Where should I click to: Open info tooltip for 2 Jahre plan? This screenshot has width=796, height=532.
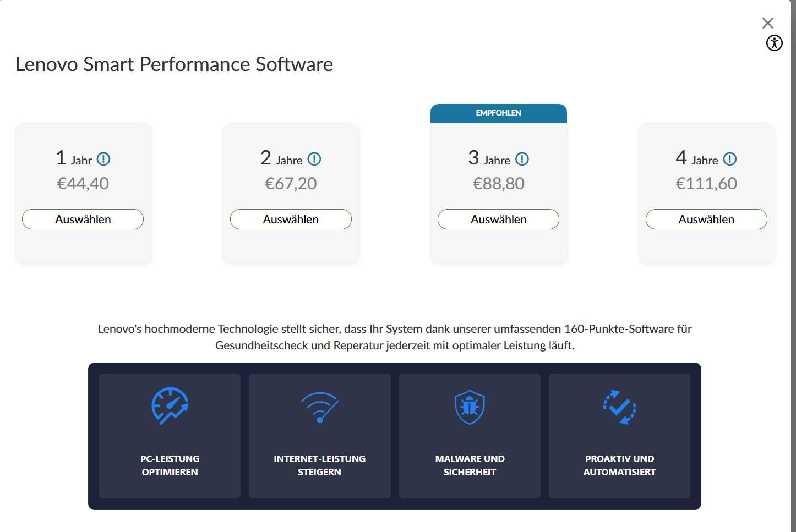314,160
